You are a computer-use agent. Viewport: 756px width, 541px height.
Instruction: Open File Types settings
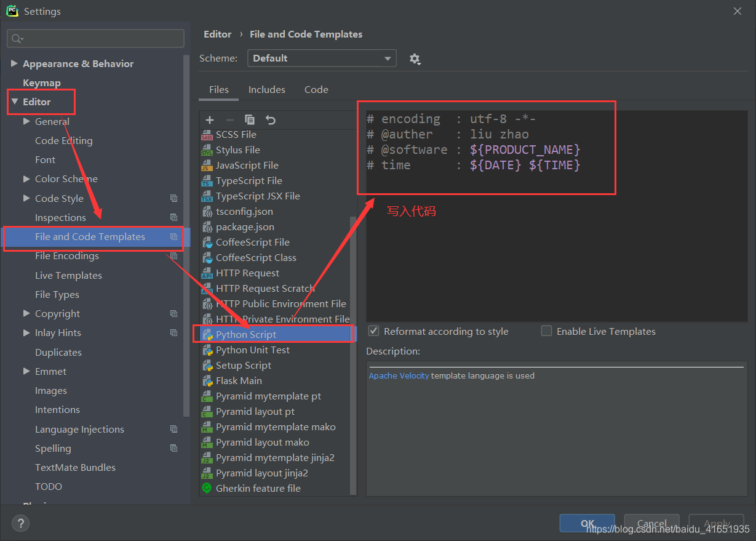(x=57, y=295)
